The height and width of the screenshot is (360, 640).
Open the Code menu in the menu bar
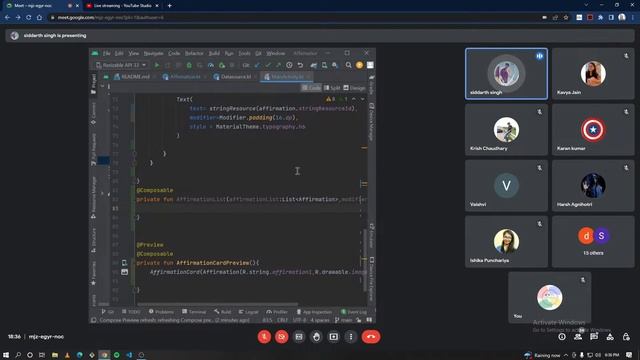point(174,53)
